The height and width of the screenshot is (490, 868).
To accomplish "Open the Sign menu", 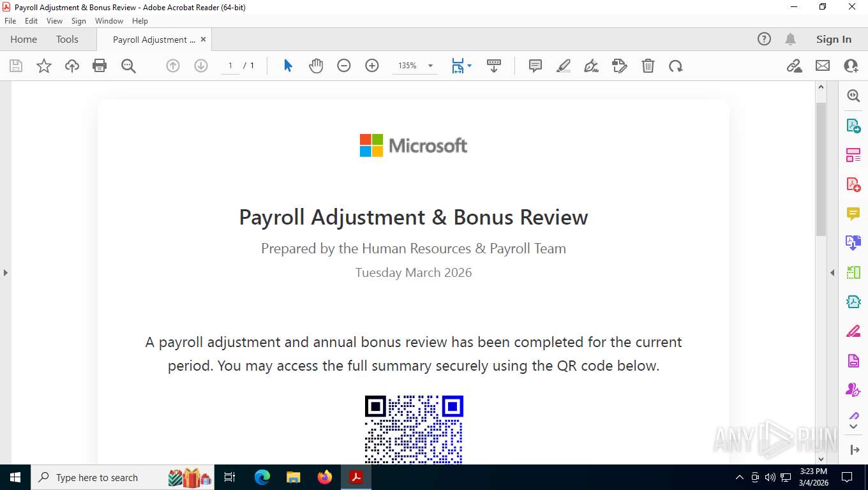I will coord(79,21).
